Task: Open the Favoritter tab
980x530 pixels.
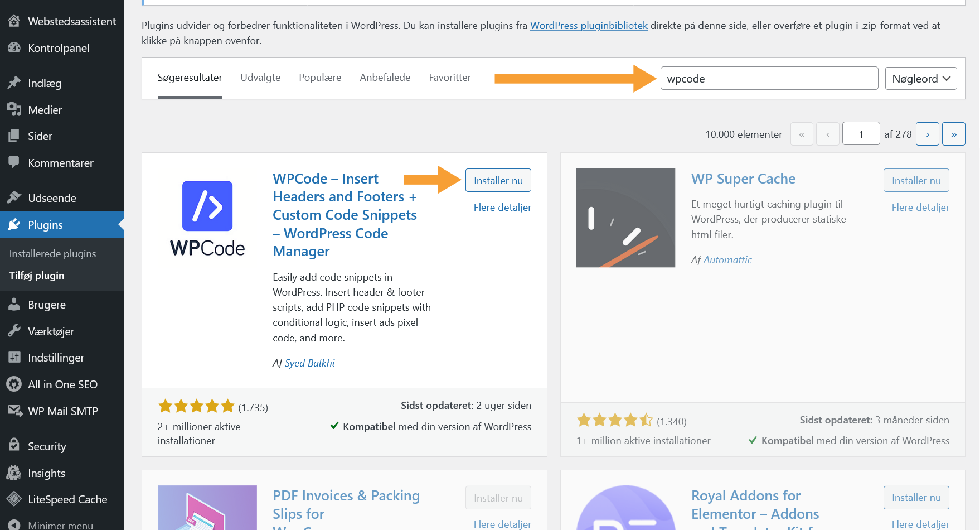Action: (x=449, y=78)
